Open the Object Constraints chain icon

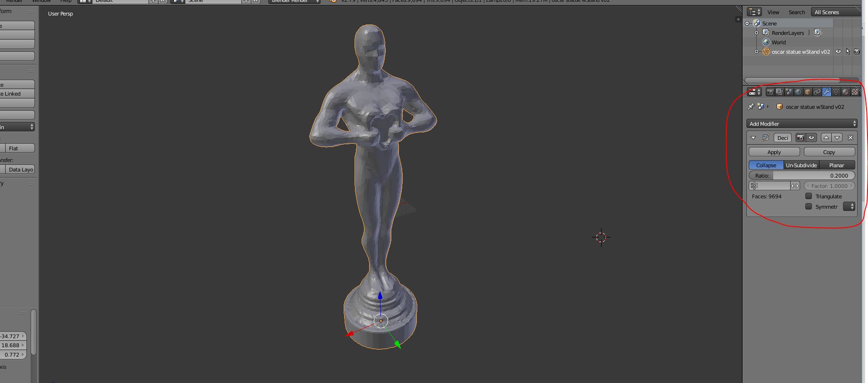pos(817,92)
